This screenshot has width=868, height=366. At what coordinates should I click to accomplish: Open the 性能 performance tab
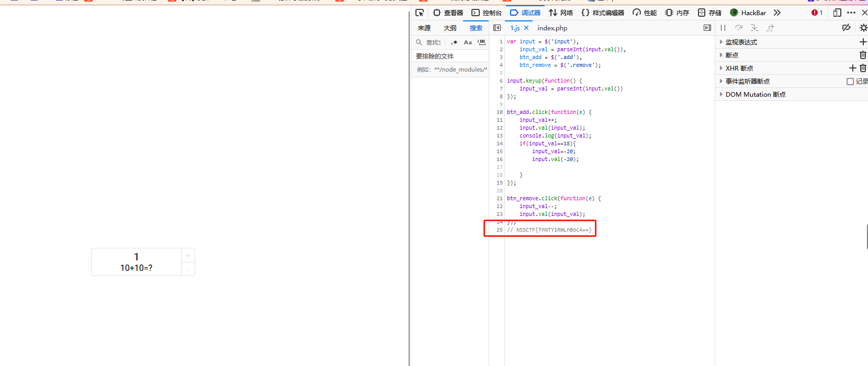(x=645, y=13)
